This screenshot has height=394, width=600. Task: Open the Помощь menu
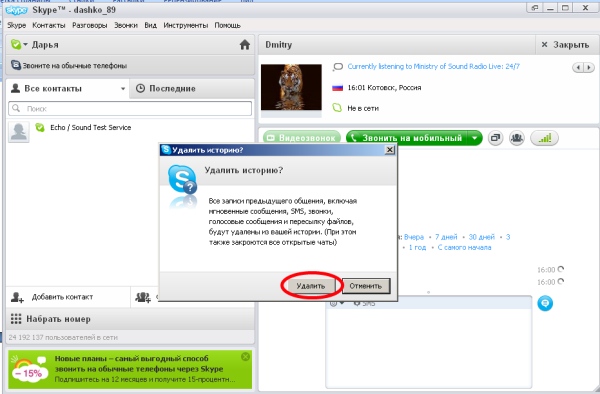(227, 25)
